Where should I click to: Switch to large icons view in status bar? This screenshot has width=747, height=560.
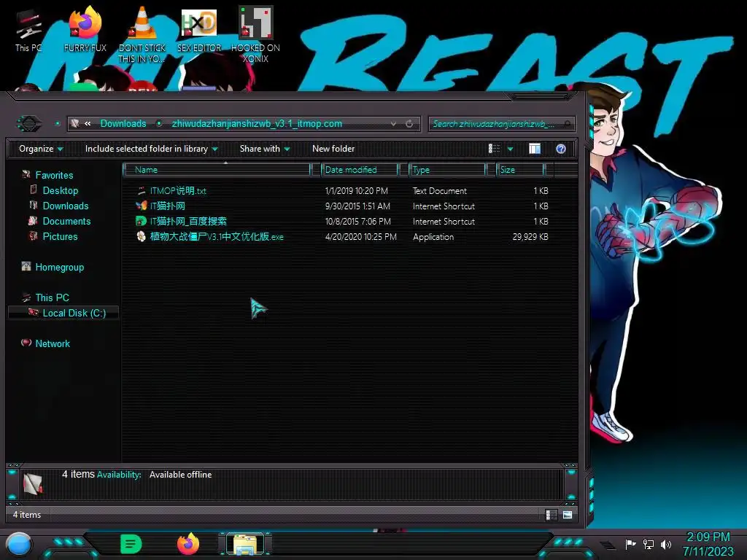(568, 515)
